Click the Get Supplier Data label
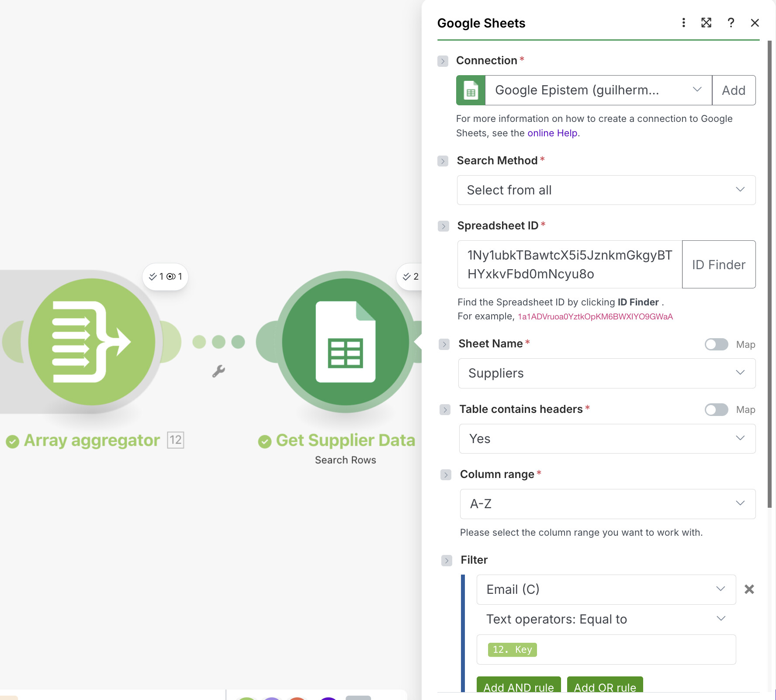This screenshot has height=700, width=776. 345,440
